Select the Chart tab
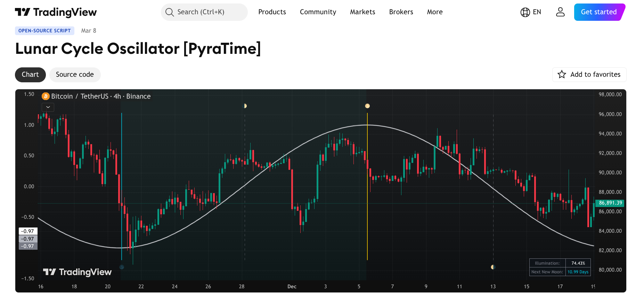Image resolution: width=644 pixels, height=298 pixels. 30,75
